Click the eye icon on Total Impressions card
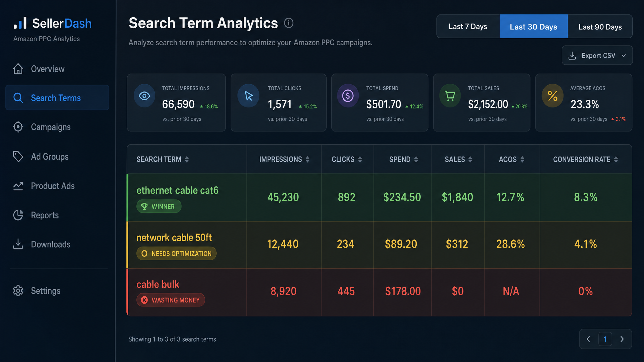This screenshot has height=362, width=644. coord(144,96)
